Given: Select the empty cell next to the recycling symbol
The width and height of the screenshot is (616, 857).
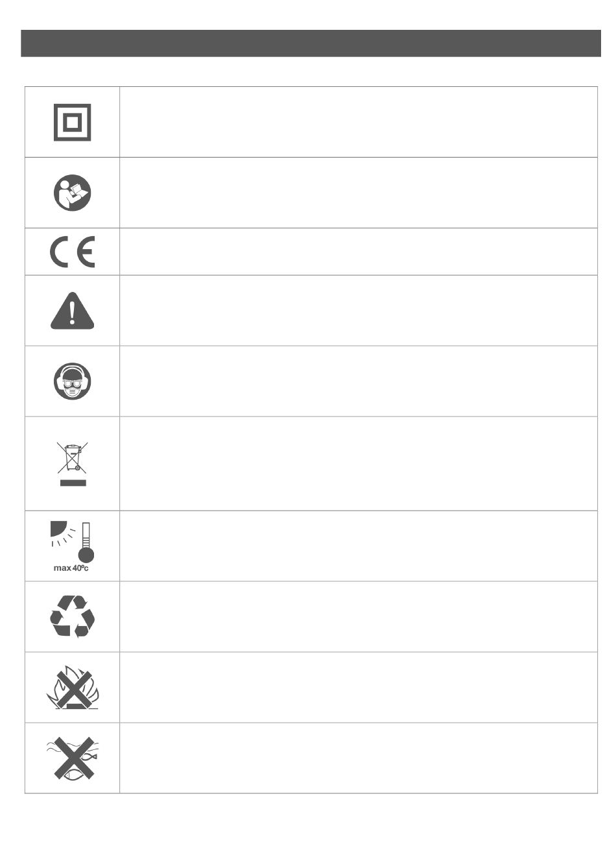Looking at the screenshot, I should pos(358,617).
